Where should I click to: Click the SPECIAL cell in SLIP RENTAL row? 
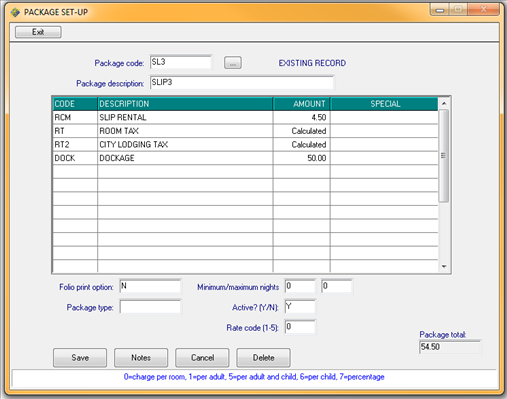[384, 118]
